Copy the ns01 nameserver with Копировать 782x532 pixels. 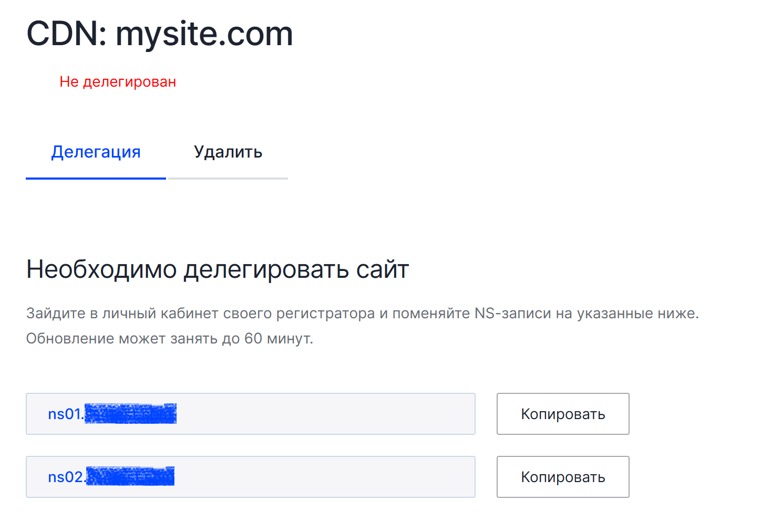click(x=563, y=414)
